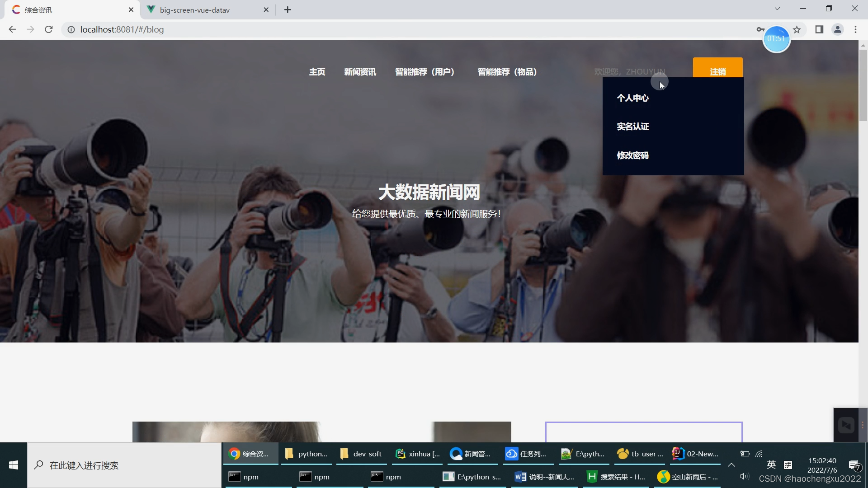Expand the tab search chevron

(x=777, y=9)
